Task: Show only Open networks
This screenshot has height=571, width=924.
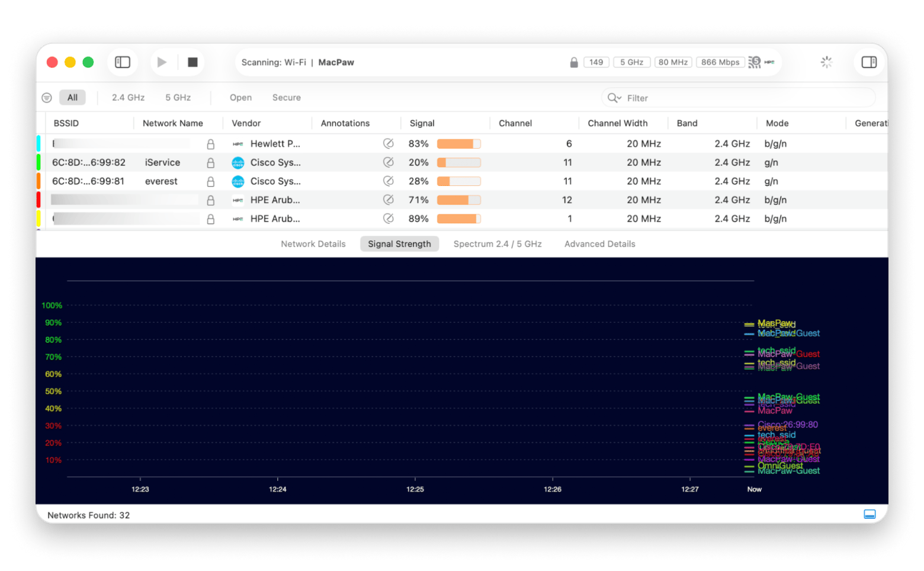Action: 240,98
